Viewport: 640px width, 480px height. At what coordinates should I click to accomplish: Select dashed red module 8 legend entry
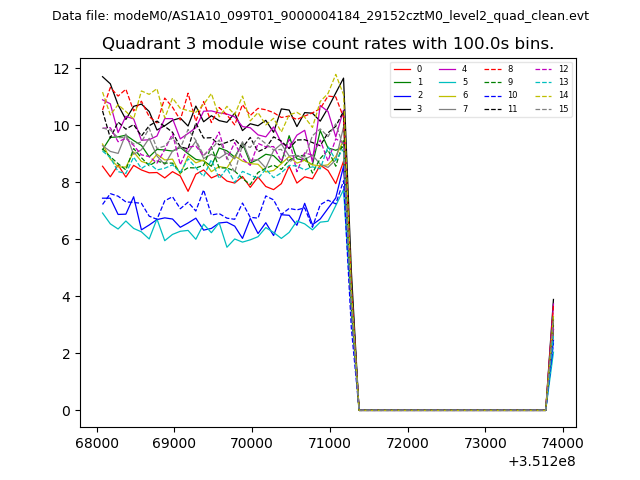pos(491,69)
